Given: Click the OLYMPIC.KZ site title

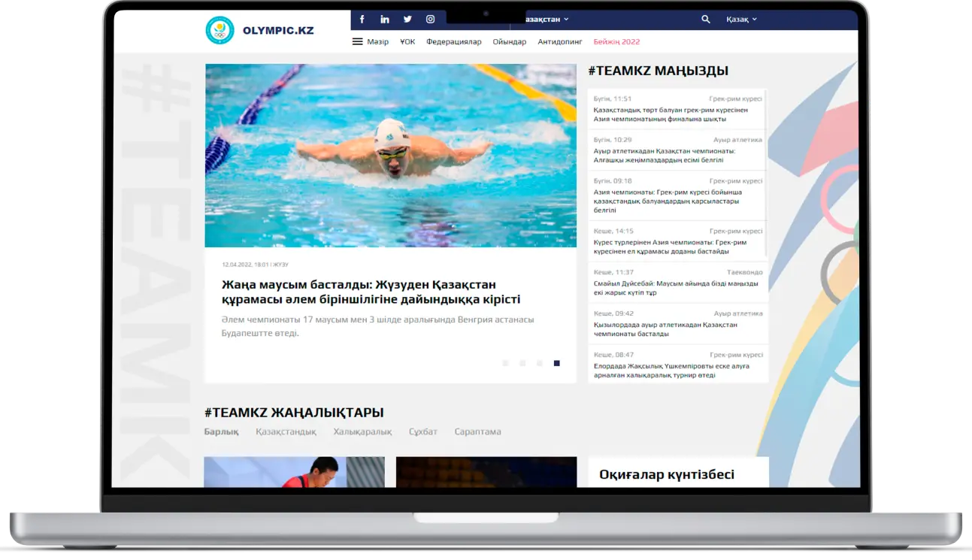Looking at the screenshot, I should coord(278,31).
